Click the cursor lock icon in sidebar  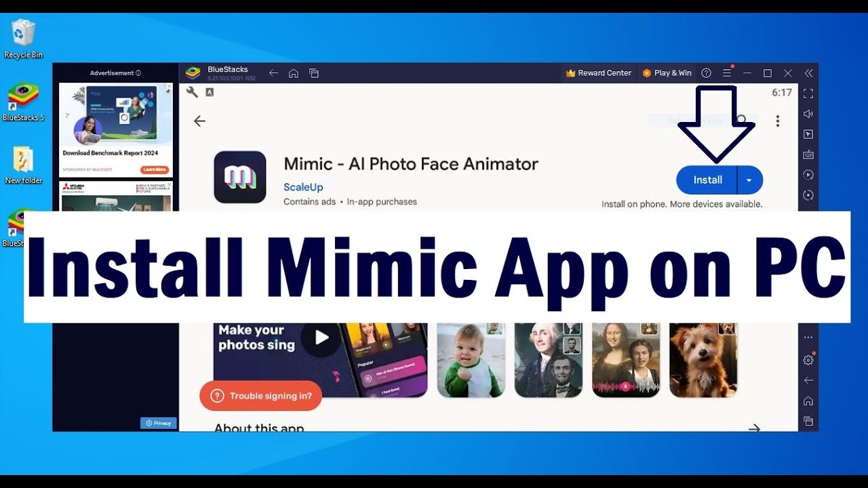pyautogui.click(x=808, y=134)
